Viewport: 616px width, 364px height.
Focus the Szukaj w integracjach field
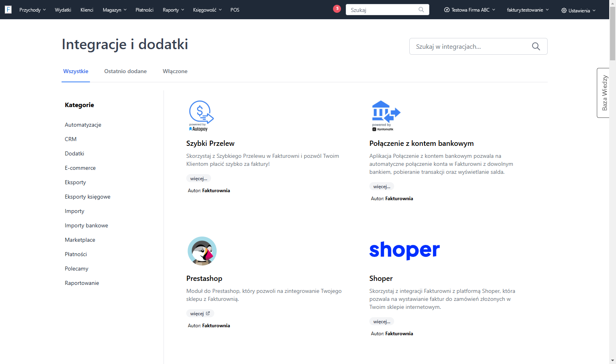pyautogui.click(x=478, y=46)
